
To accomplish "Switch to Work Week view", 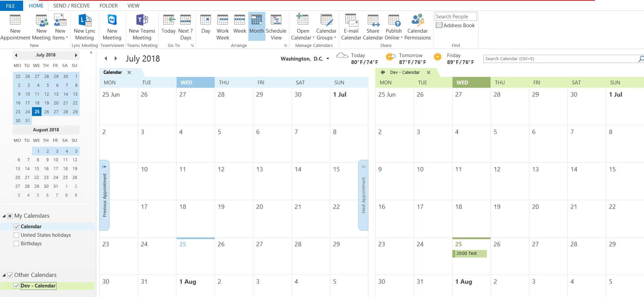I will tap(223, 27).
